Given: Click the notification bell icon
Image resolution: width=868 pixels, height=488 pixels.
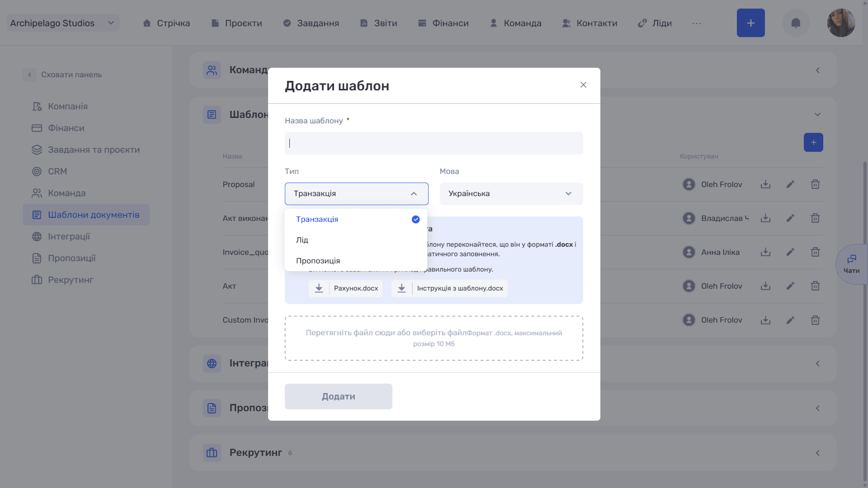Looking at the screenshot, I should pos(796,23).
